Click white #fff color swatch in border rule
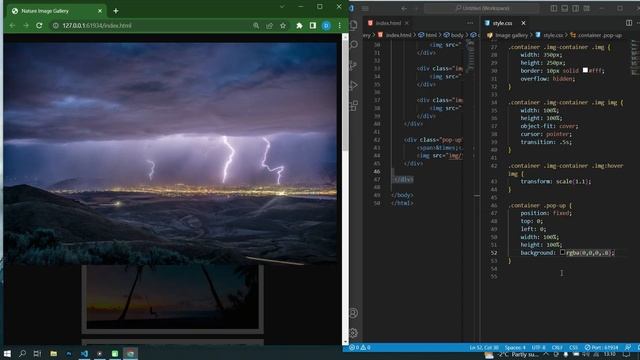Screen dimensions: 640x360 585,70
